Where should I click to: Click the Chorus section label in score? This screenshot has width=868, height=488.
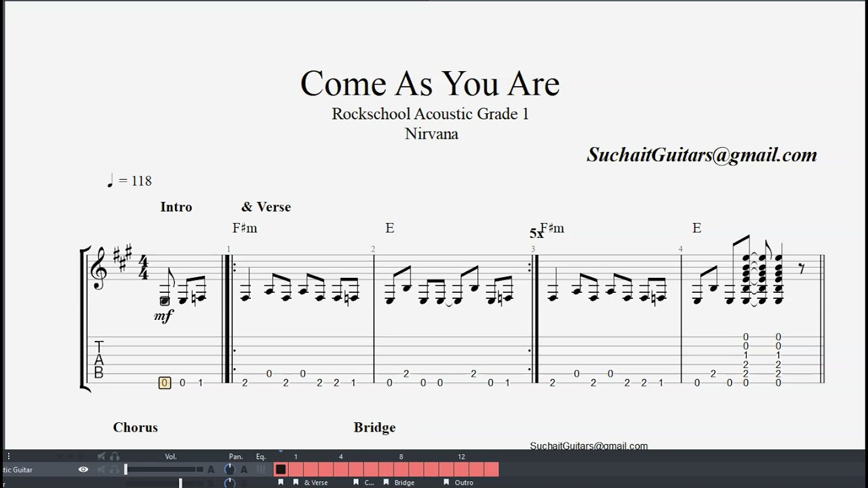point(136,427)
